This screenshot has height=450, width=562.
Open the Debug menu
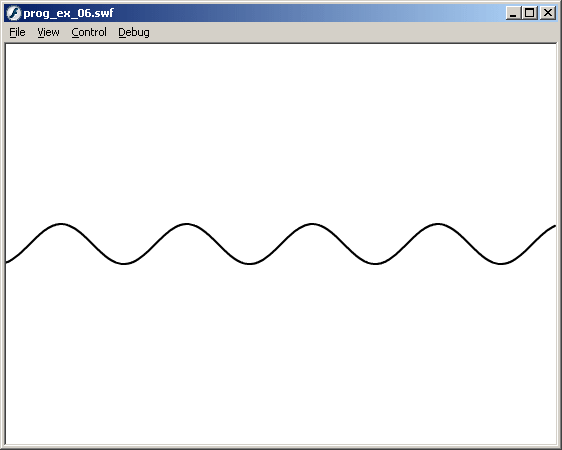click(x=134, y=32)
